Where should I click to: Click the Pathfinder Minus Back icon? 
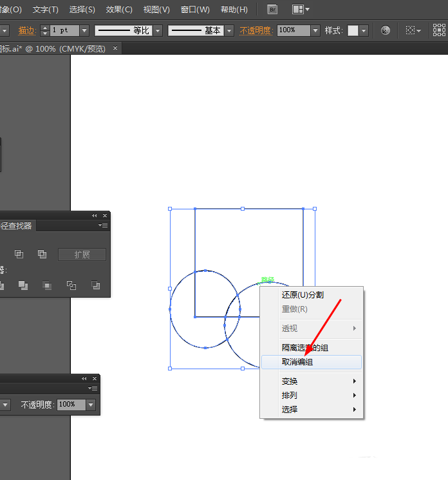[95, 285]
